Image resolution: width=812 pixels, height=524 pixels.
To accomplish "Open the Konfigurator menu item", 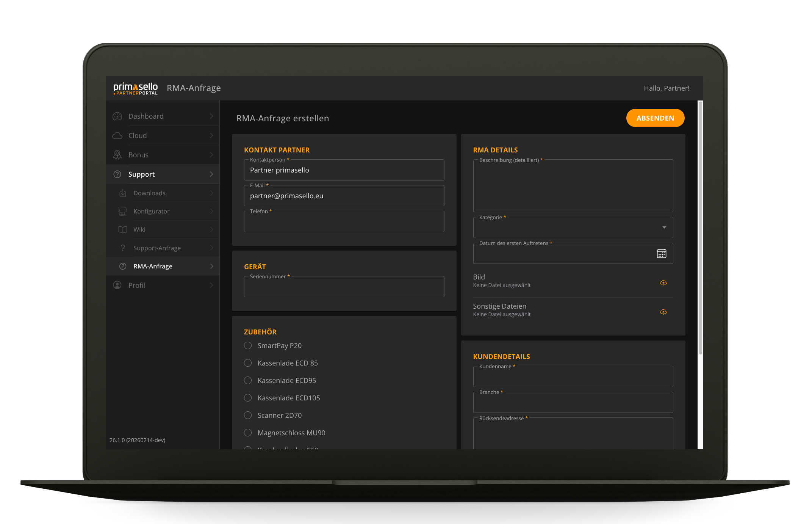I will pyautogui.click(x=152, y=212).
